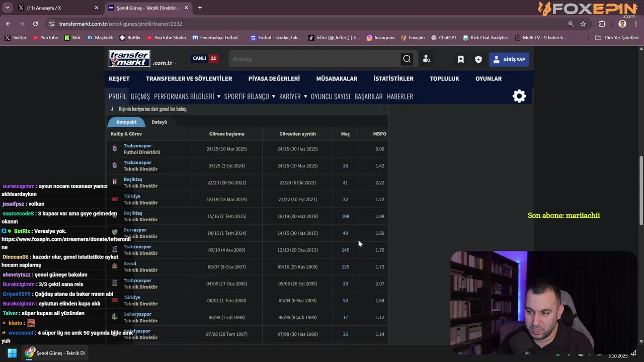
Task: Open OYUNCU SAYISI section
Action: pyautogui.click(x=331, y=97)
